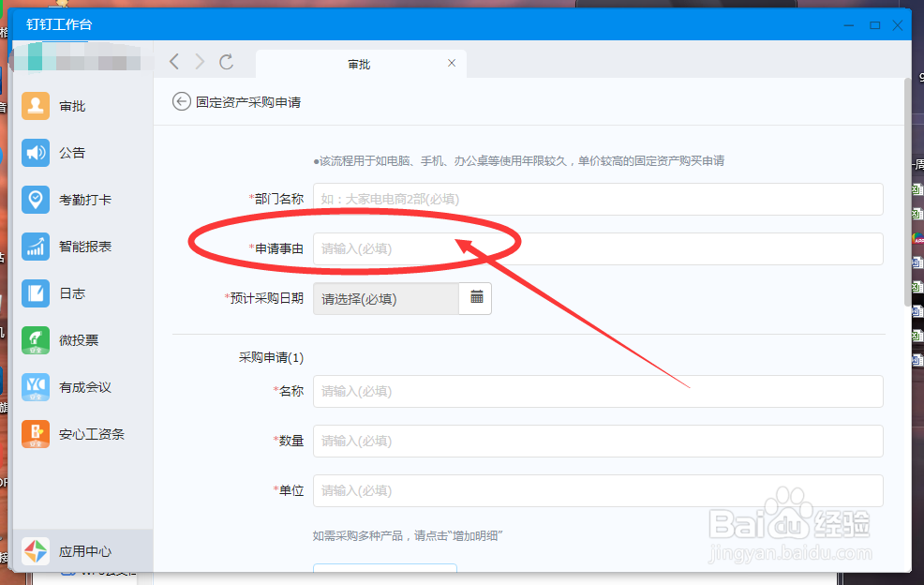Open the 智能报表 smart reports icon
Screen dimensions: 924x585
click(35, 246)
